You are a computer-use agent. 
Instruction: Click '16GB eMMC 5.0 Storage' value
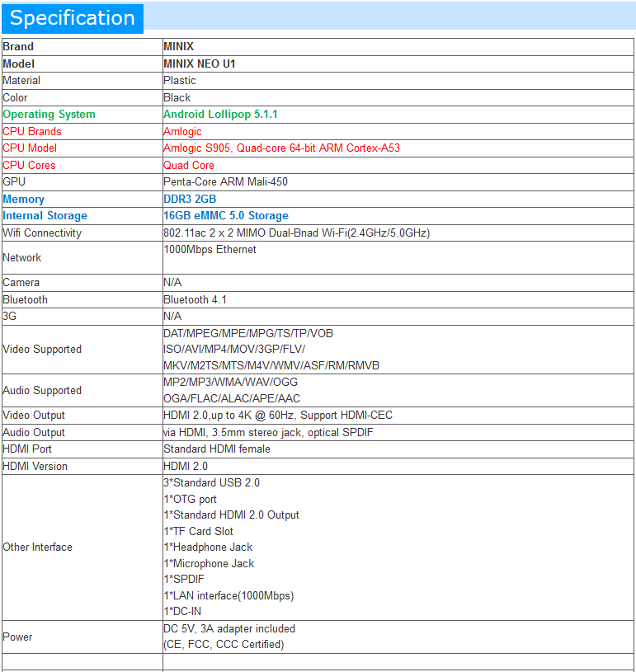(226, 215)
